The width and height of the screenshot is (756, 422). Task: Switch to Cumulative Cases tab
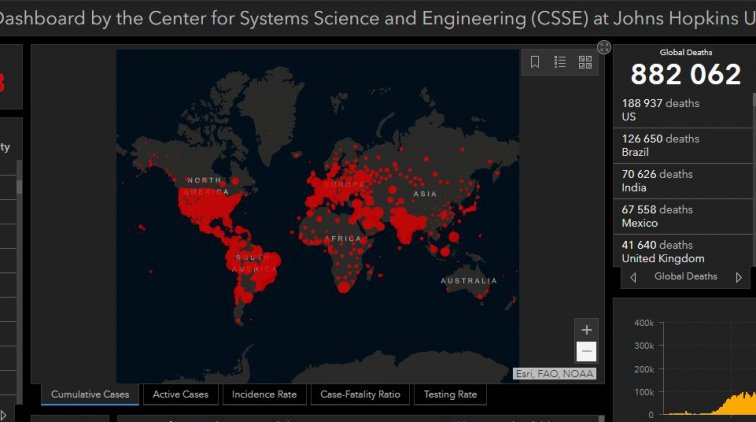[x=90, y=395]
